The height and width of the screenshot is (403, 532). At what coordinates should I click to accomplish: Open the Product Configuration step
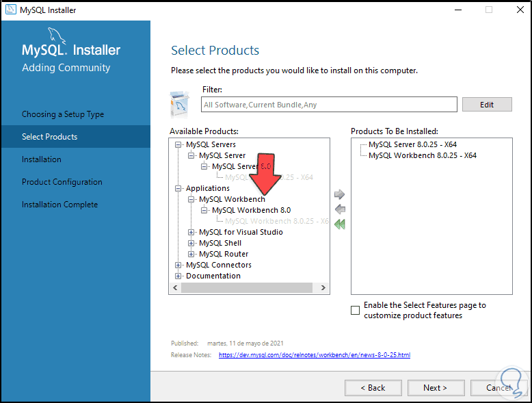[x=62, y=182]
